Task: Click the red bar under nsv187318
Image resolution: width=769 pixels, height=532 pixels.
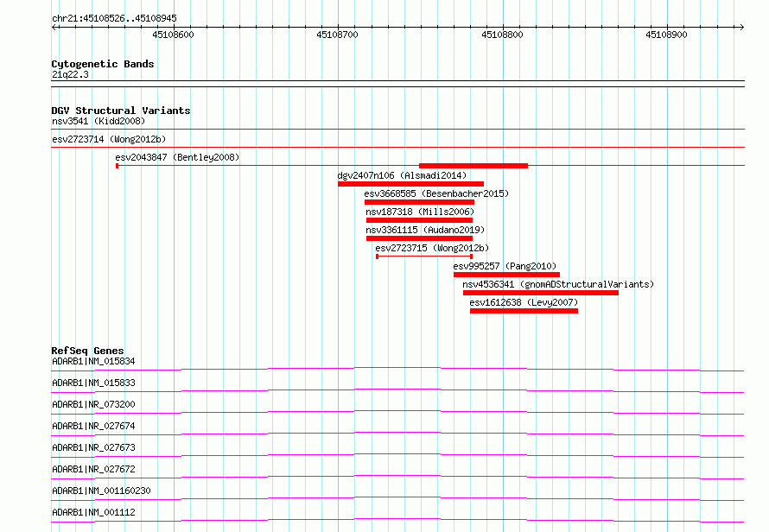Action: (419, 220)
